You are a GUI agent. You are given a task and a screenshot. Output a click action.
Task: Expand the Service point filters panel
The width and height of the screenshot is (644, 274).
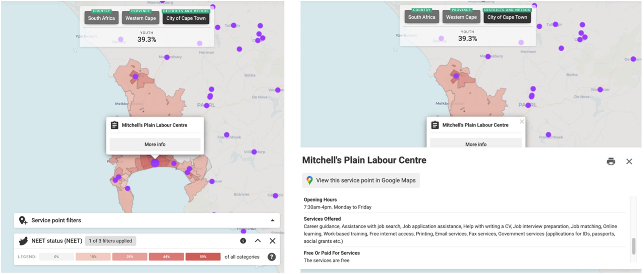pyautogui.click(x=272, y=220)
